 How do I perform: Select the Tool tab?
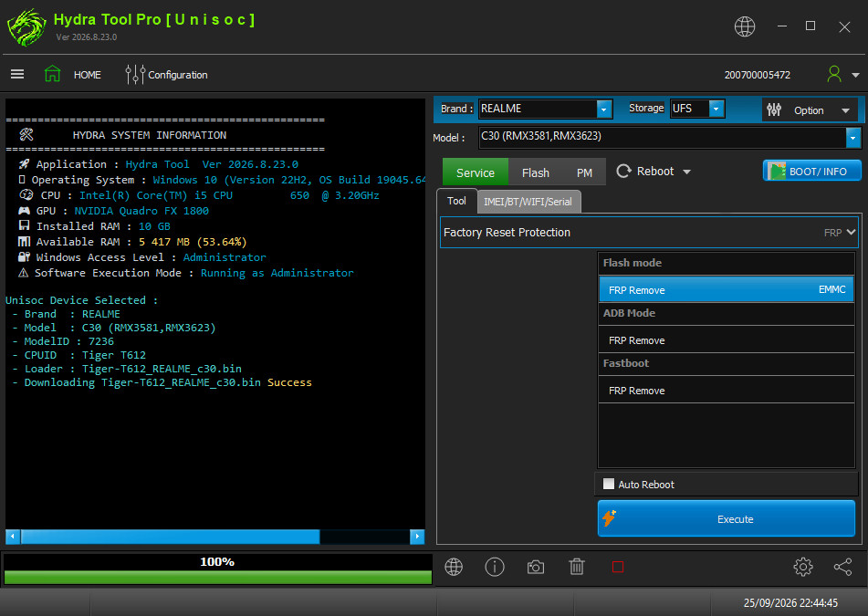point(456,201)
